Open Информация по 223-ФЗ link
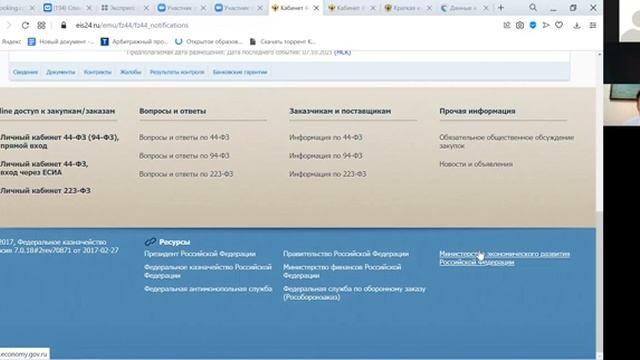The image size is (640, 360). point(328,174)
